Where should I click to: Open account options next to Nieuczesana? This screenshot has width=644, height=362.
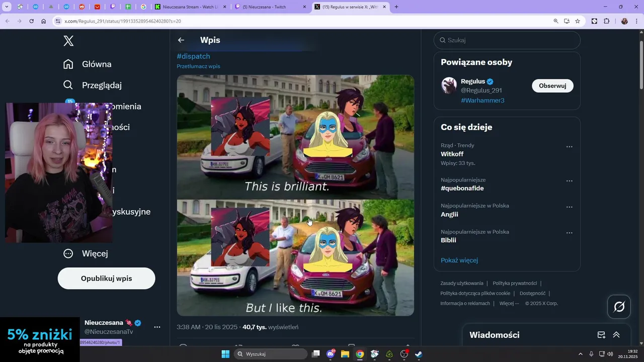tap(157, 327)
